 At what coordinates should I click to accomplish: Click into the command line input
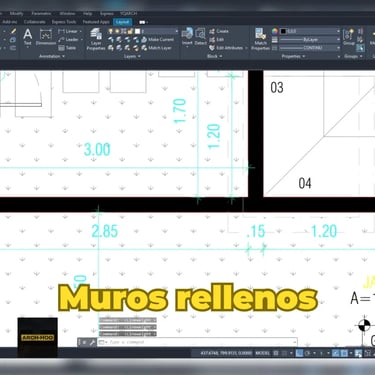click(x=197, y=342)
